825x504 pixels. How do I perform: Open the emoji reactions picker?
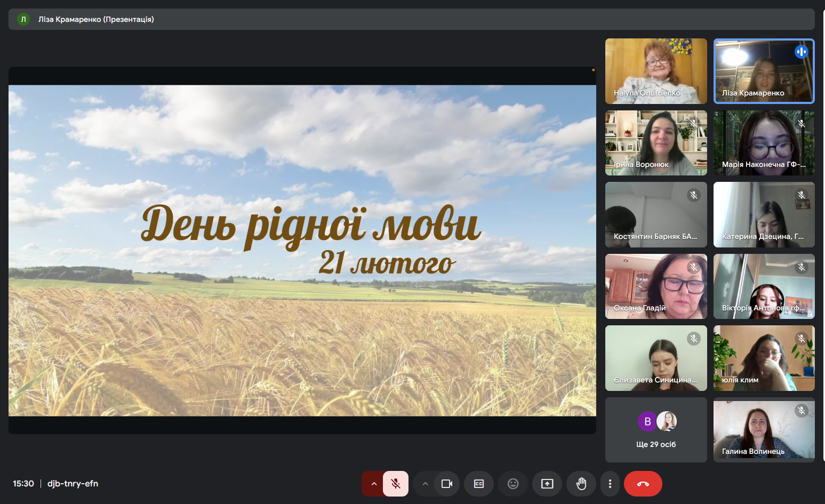513,484
